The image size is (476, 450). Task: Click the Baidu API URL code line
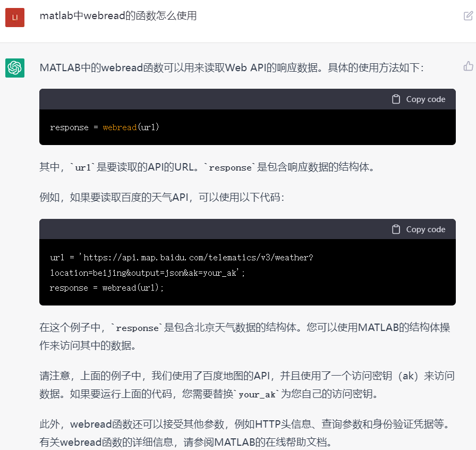click(x=182, y=258)
